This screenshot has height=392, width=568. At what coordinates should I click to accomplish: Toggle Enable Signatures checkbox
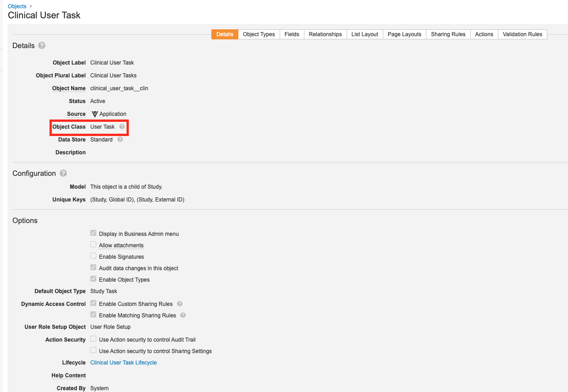pyautogui.click(x=94, y=256)
